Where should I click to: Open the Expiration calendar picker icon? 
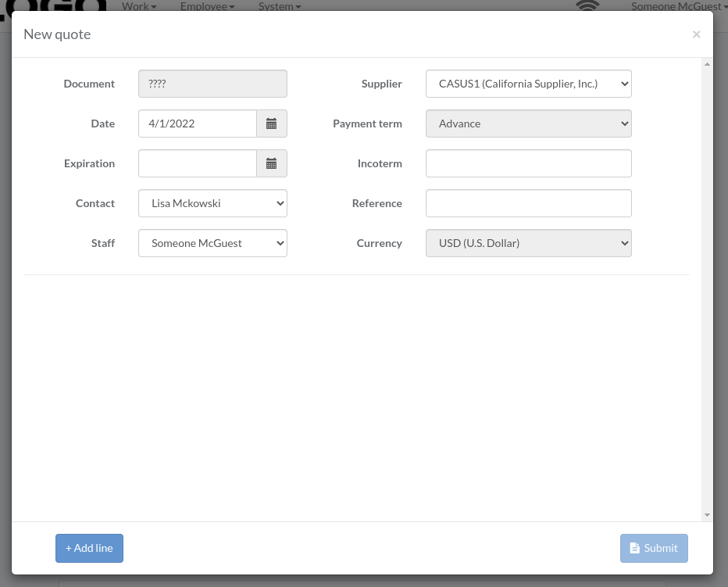[x=272, y=163]
